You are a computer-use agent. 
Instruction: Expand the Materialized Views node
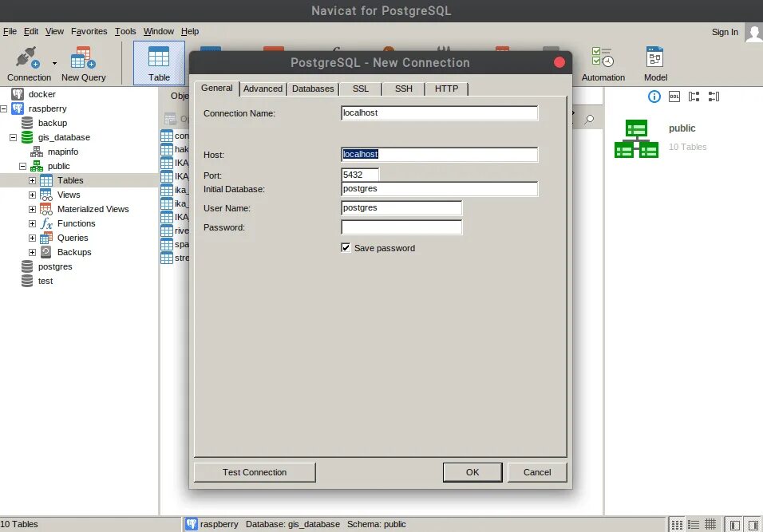click(x=32, y=209)
